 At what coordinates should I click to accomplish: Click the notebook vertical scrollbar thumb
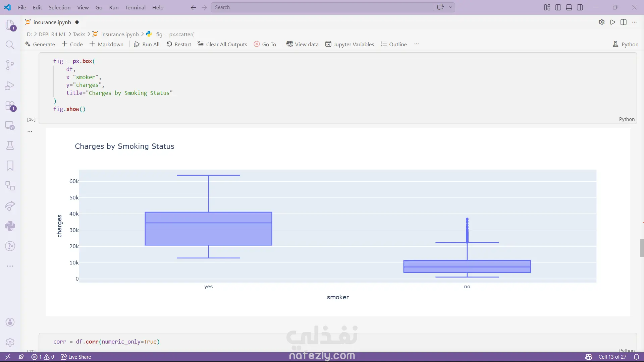(x=642, y=248)
